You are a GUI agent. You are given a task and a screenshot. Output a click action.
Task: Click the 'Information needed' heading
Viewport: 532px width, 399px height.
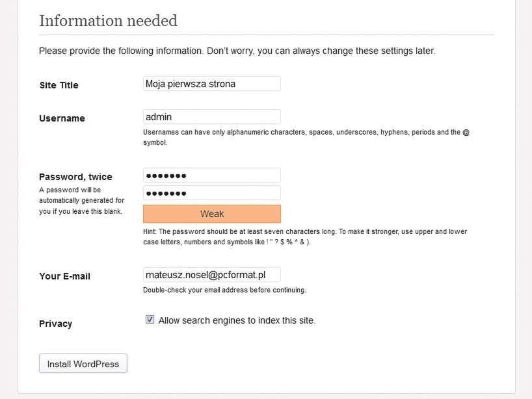click(x=108, y=21)
